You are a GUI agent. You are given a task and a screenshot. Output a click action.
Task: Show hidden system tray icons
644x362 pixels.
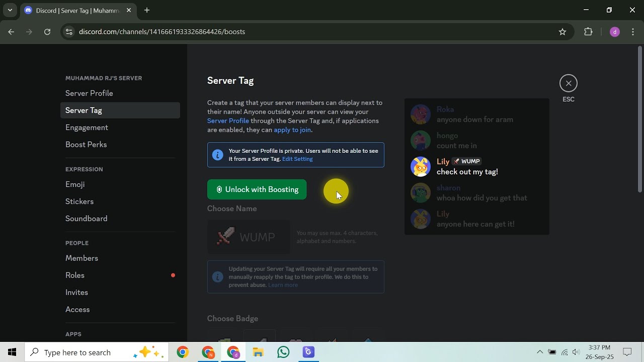540,352
